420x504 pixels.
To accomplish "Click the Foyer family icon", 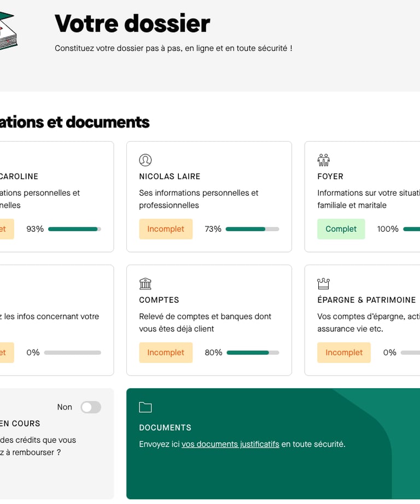I will pos(324,160).
